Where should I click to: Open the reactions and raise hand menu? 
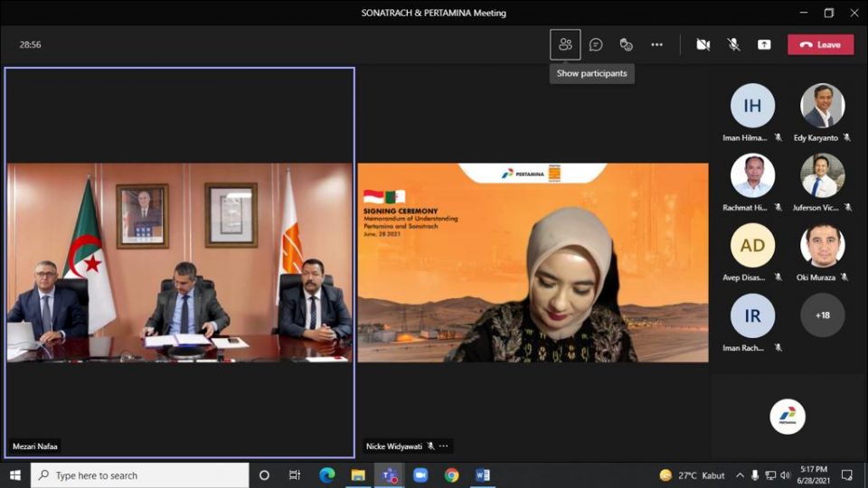626,44
